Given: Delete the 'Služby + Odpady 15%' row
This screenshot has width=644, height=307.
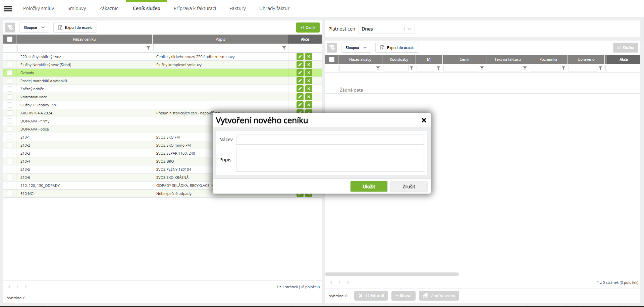Looking at the screenshot, I should 309,105.
